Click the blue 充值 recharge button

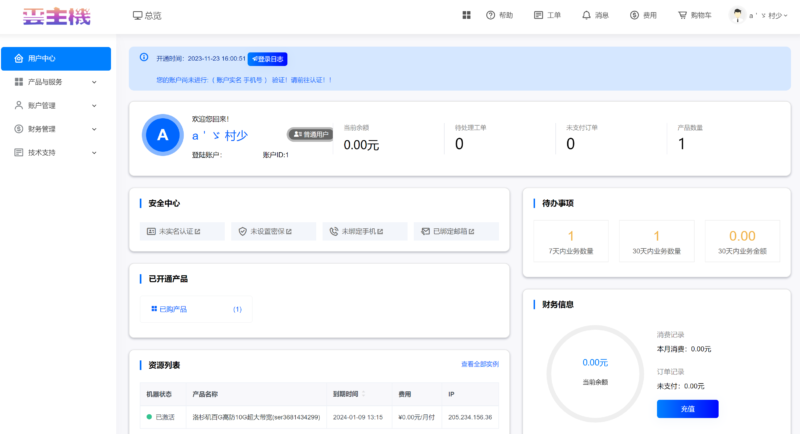pyautogui.click(x=687, y=408)
